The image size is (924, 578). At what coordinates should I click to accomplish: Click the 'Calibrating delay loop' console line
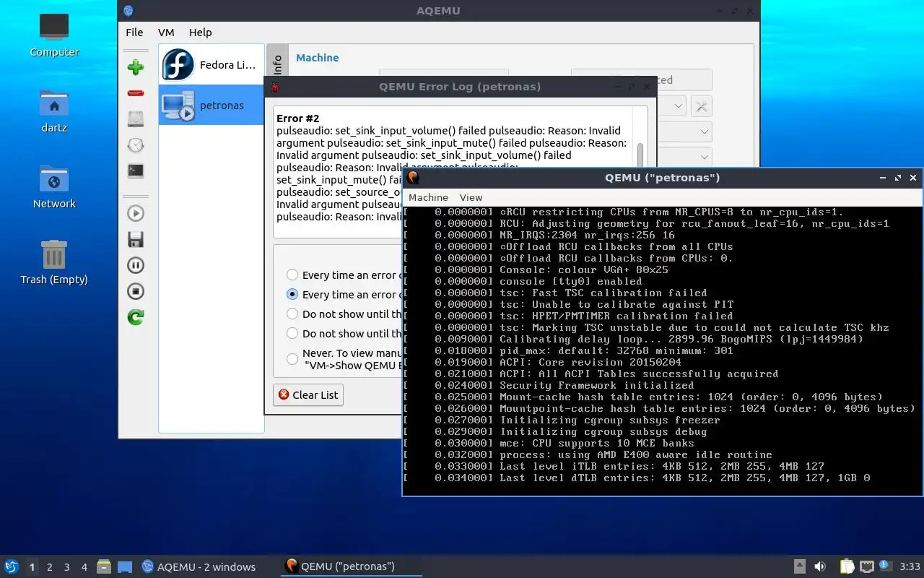[x=681, y=339]
